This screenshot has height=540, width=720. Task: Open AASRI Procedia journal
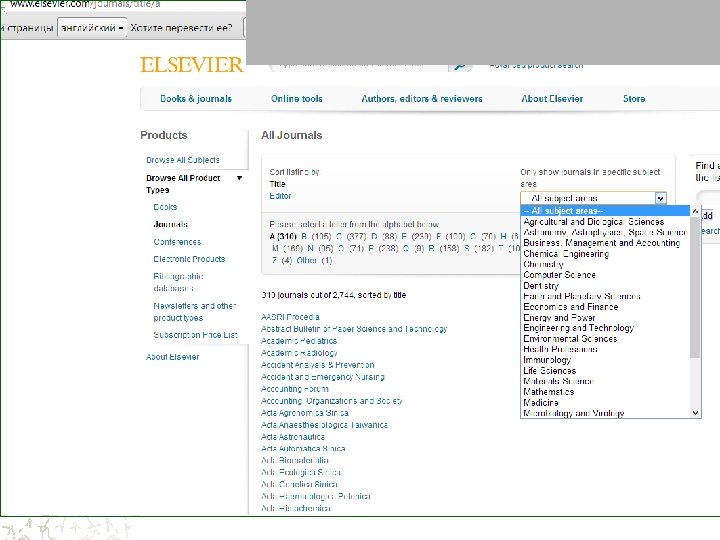pyautogui.click(x=290, y=317)
